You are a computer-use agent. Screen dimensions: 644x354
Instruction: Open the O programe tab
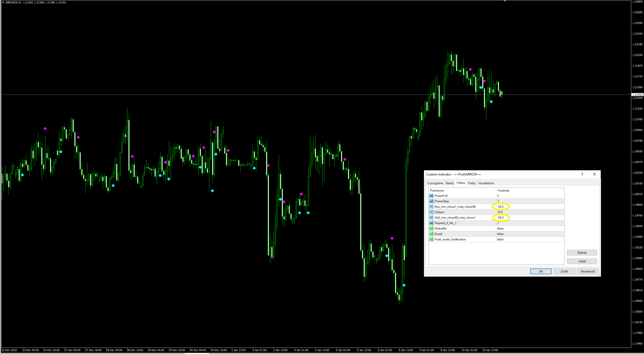click(x=435, y=183)
